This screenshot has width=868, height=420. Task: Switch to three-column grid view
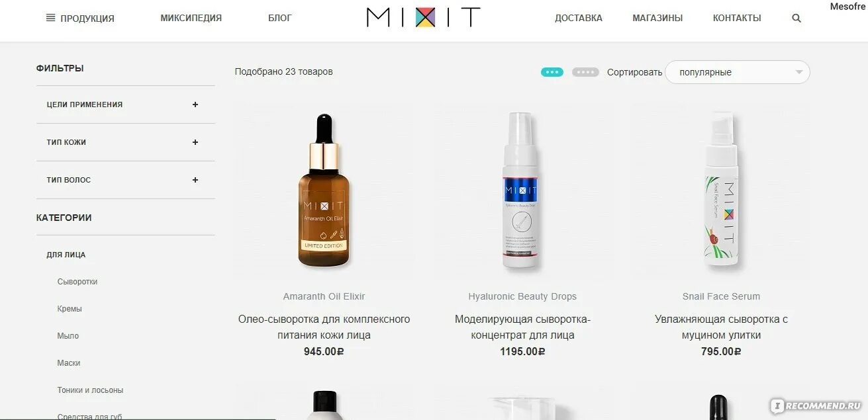pyautogui.click(x=552, y=72)
